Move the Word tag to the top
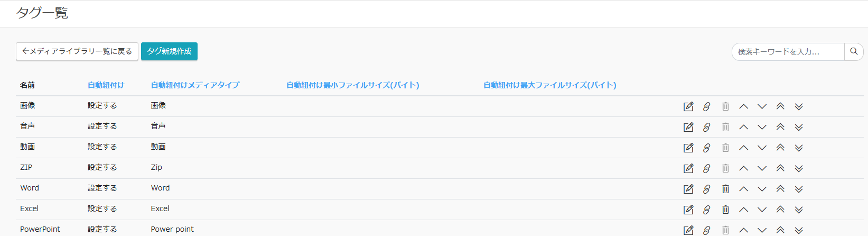The width and height of the screenshot is (868, 236). click(x=780, y=189)
